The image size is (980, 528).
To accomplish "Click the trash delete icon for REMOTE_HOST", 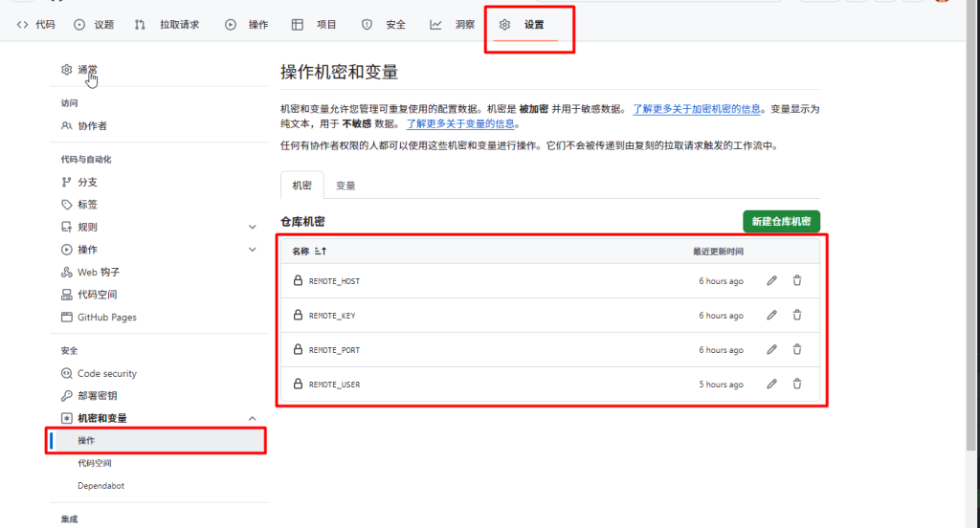I will [797, 281].
